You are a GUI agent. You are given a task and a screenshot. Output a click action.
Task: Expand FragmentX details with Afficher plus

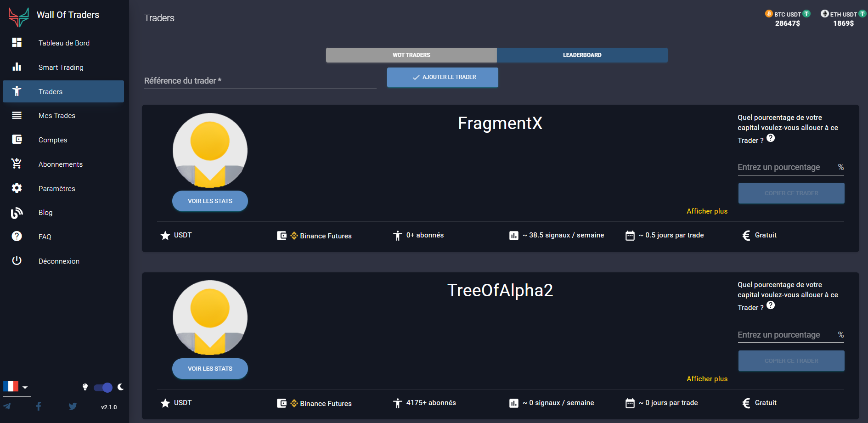pyautogui.click(x=707, y=211)
